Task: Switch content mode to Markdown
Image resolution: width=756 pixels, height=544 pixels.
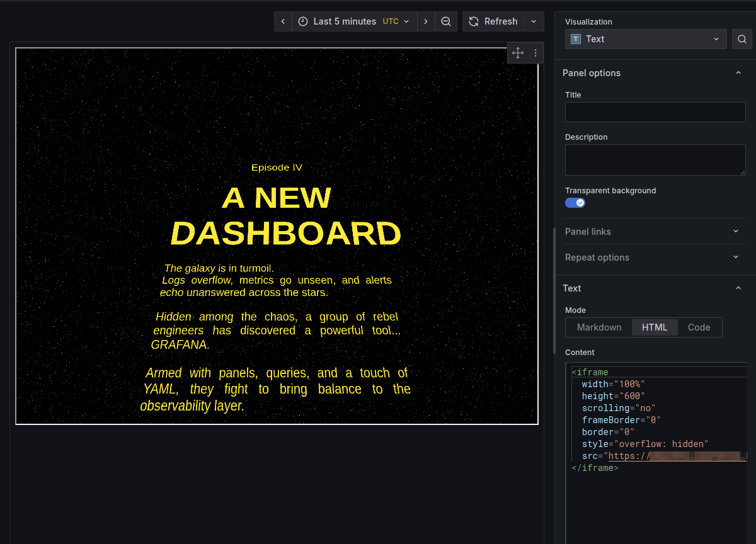Action: pyautogui.click(x=598, y=327)
